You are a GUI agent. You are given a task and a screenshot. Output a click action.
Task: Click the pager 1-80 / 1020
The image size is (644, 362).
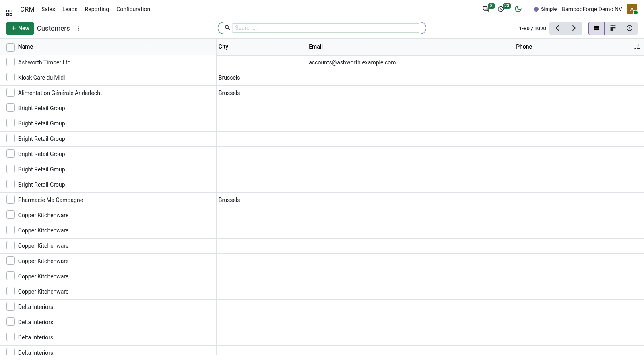pos(532,28)
